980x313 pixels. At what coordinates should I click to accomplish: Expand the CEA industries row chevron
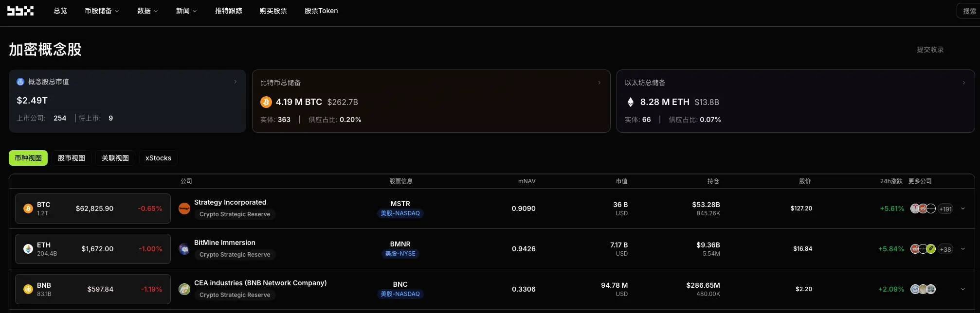(x=963, y=289)
